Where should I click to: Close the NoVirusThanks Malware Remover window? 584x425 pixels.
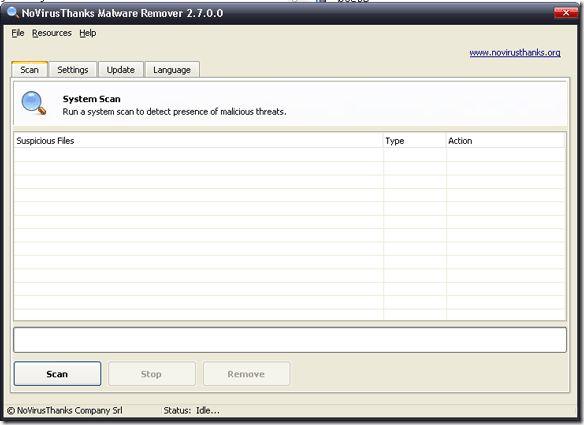click(565, 13)
